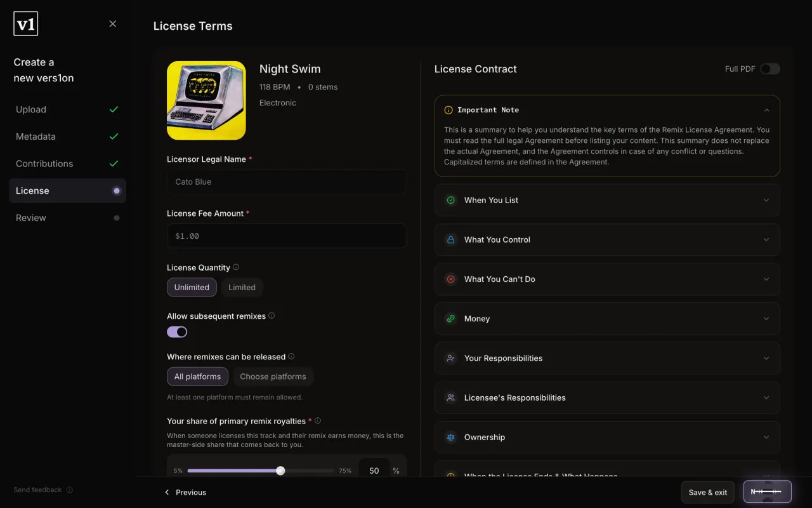This screenshot has height=508, width=812.
Task: Go back with the Previous link
Action: point(185,492)
